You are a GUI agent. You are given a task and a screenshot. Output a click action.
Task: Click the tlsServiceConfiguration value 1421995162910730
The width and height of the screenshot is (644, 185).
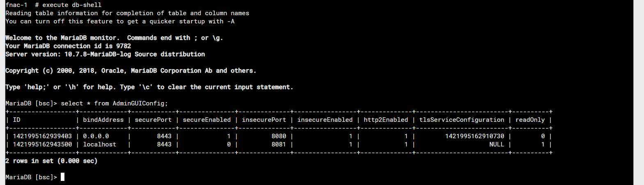pos(475,136)
